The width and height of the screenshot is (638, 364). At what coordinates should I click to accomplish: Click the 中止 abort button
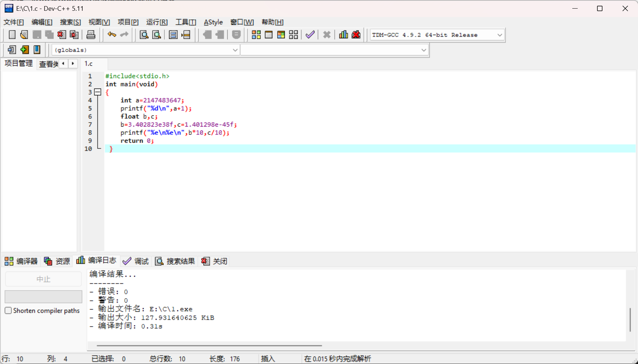coord(43,279)
